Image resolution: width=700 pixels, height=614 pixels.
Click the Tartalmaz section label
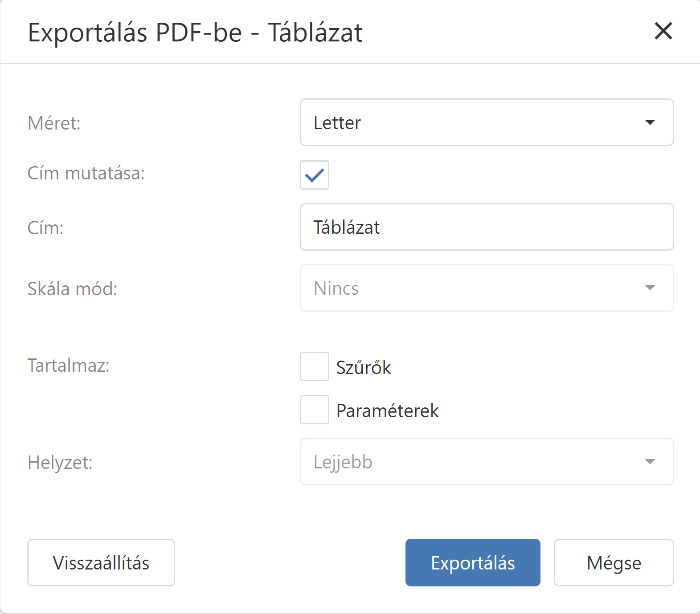tap(68, 366)
